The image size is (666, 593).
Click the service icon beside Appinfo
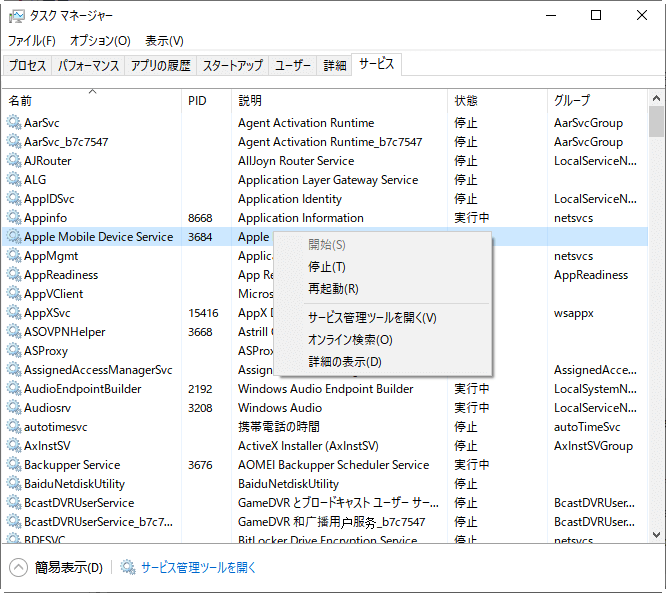coord(14,218)
